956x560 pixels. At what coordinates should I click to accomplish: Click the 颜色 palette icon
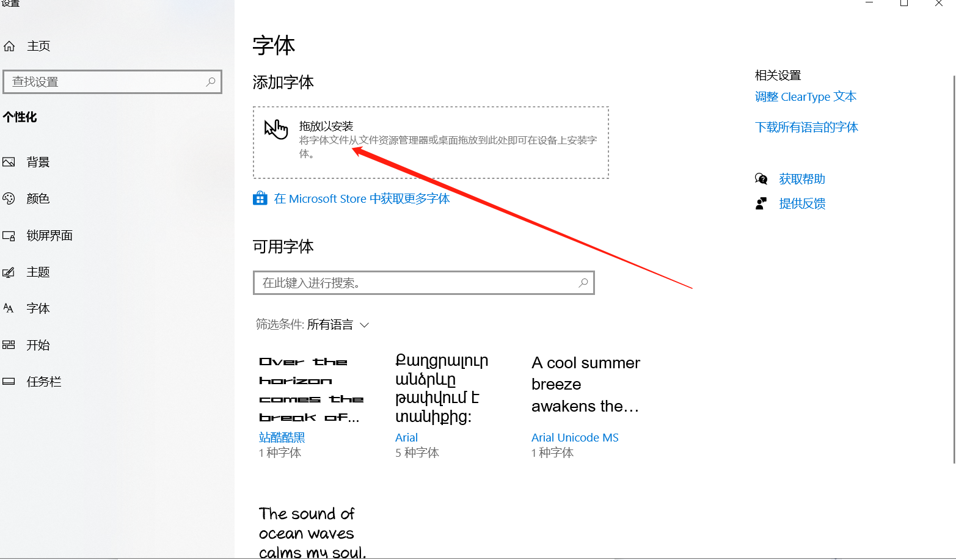pos(9,198)
